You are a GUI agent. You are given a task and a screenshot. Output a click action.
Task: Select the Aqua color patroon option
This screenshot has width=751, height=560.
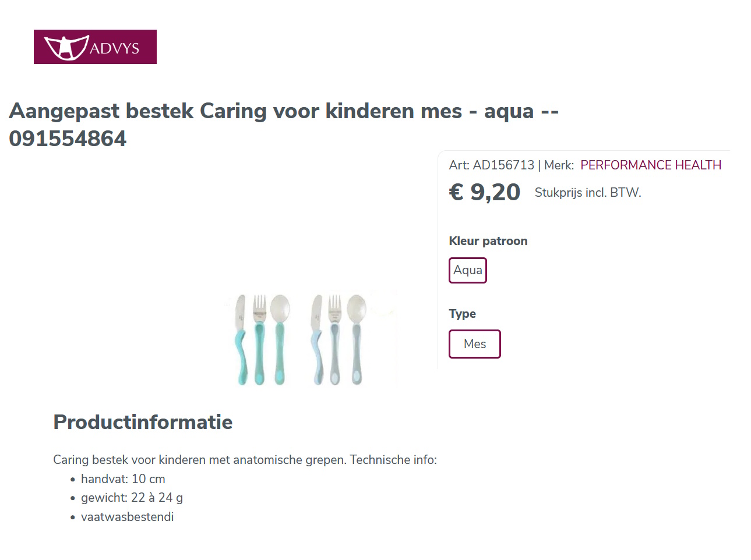click(x=467, y=270)
